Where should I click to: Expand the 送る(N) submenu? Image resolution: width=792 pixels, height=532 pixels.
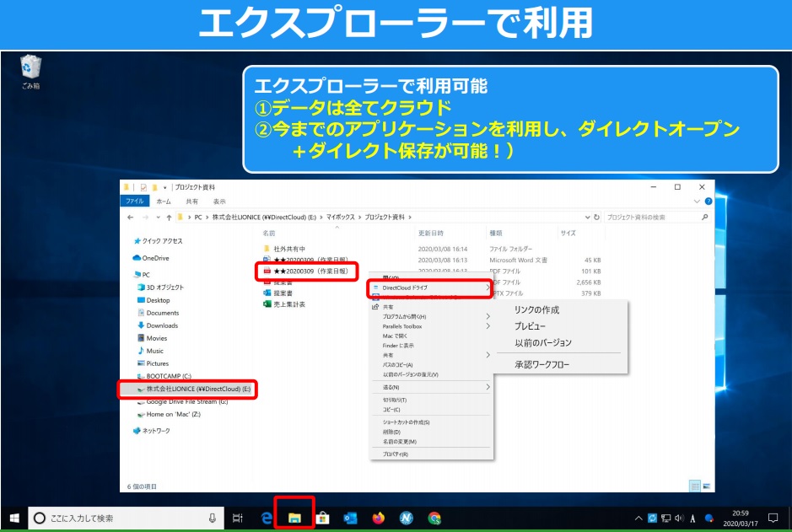[x=430, y=387]
